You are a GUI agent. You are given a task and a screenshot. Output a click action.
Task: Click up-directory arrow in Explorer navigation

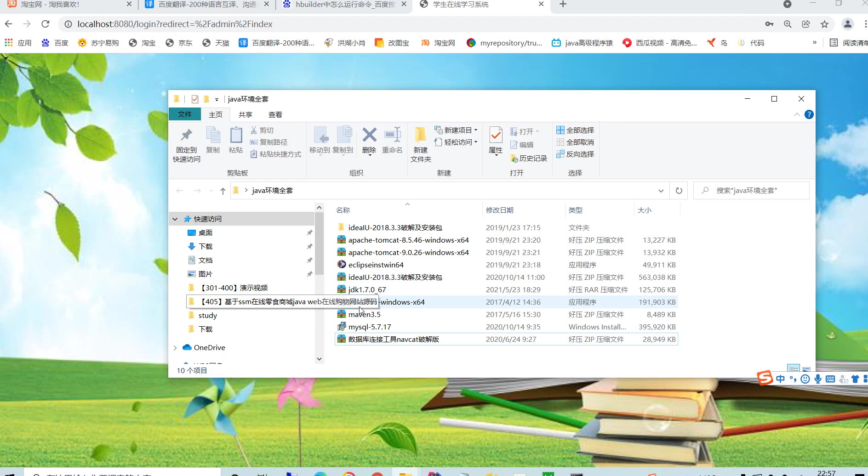point(223,191)
